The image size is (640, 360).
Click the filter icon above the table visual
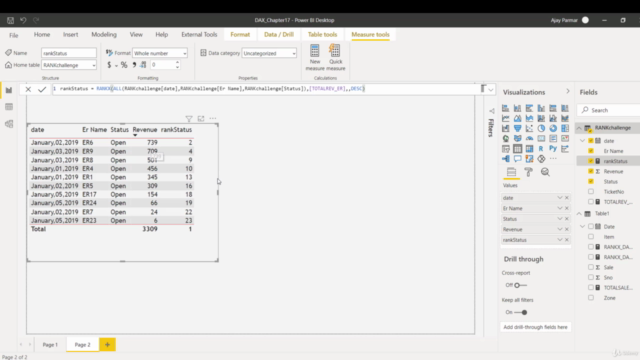click(x=189, y=119)
